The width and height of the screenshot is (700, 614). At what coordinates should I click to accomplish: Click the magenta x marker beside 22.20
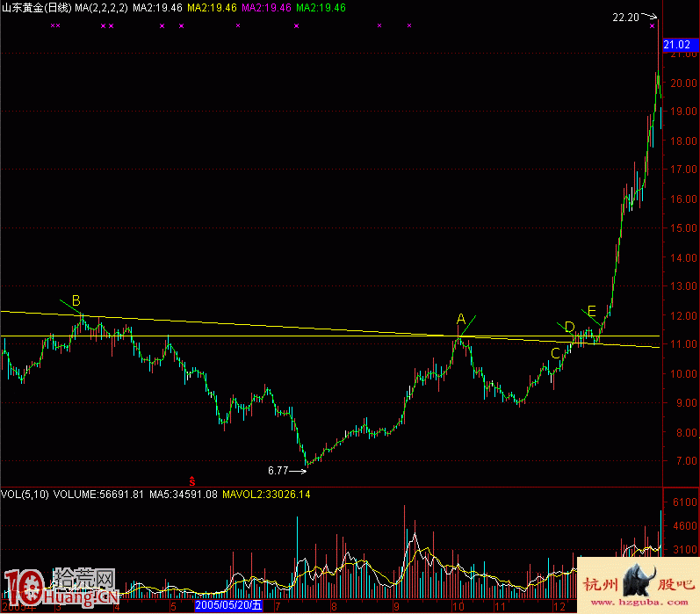click(653, 26)
